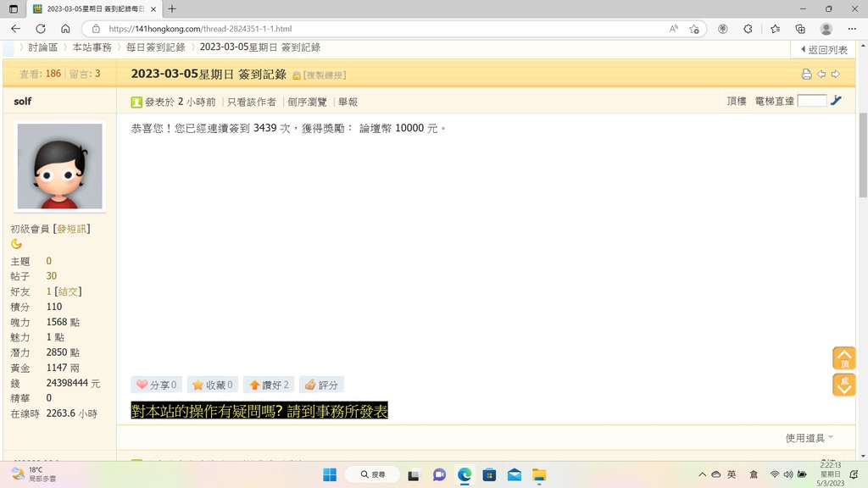Select the 2023-03-05 簽到記錄 browser tab

tap(93, 8)
